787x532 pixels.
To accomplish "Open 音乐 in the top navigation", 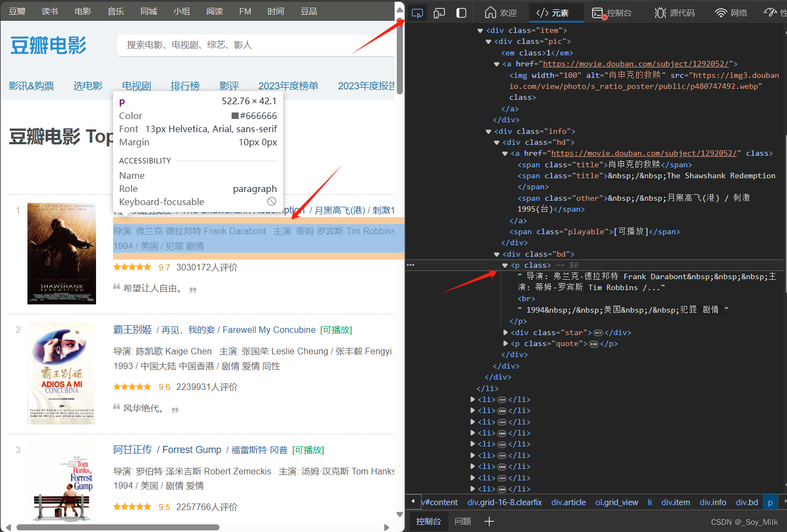I will pyautogui.click(x=116, y=12).
